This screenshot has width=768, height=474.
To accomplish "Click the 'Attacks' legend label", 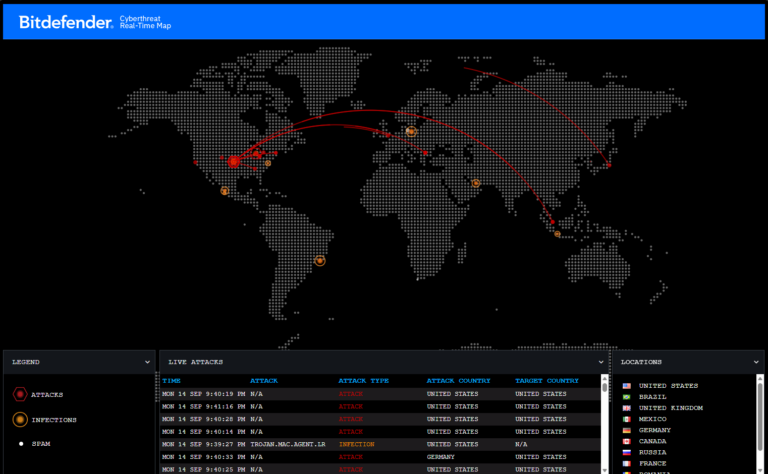I will [47, 395].
